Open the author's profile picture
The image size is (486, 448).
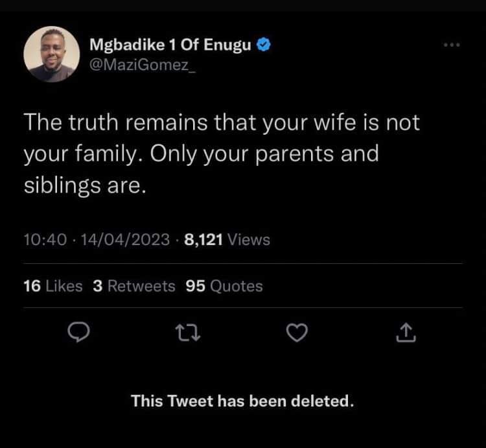[x=51, y=54]
